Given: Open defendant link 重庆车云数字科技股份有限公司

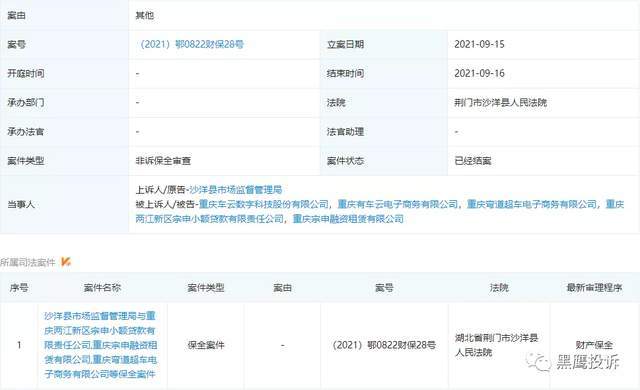Looking at the screenshot, I should 264,204.
